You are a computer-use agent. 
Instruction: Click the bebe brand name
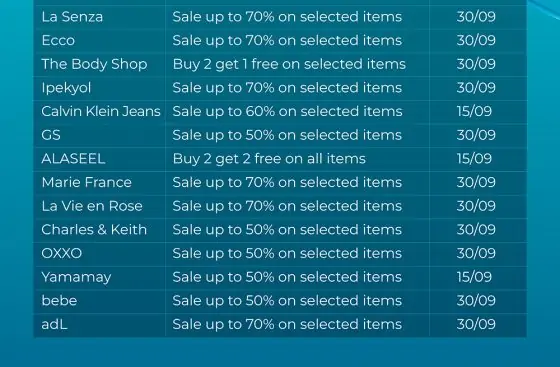click(59, 301)
